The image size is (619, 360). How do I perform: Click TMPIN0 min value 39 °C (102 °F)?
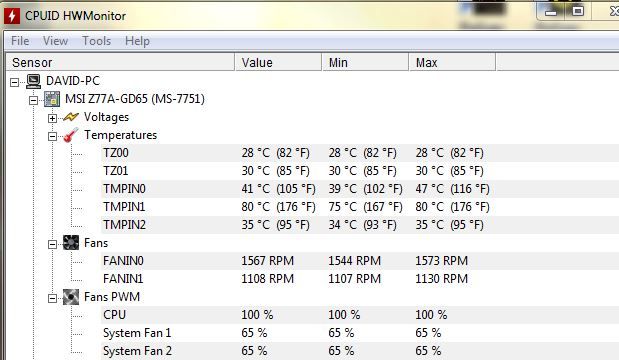click(x=366, y=189)
